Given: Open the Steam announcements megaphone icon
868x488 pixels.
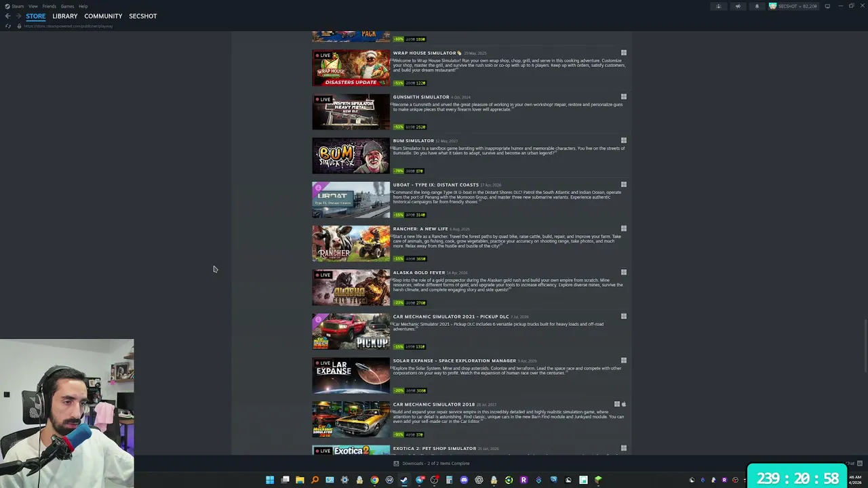Looking at the screenshot, I should tap(738, 6).
